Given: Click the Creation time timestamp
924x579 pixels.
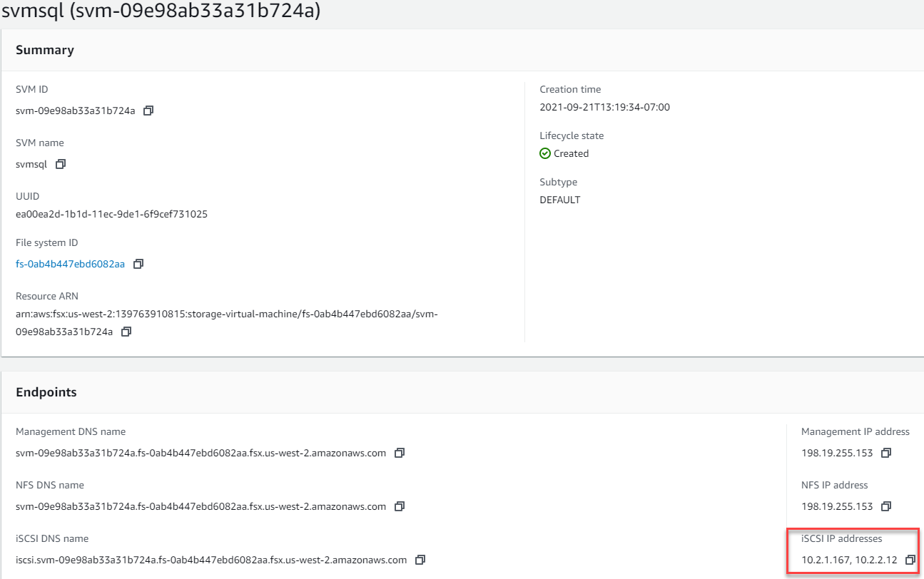Looking at the screenshot, I should coord(604,108).
